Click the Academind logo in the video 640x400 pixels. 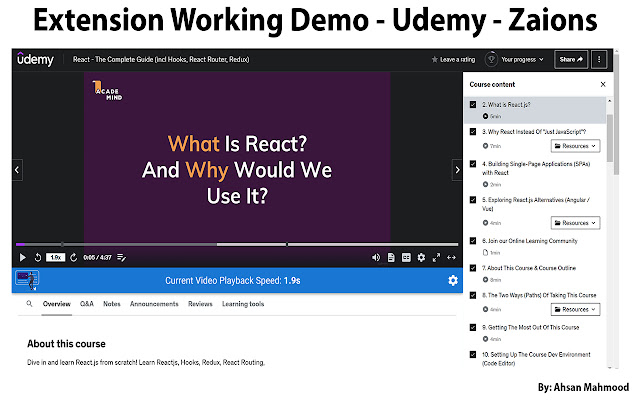(x=107, y=90)
